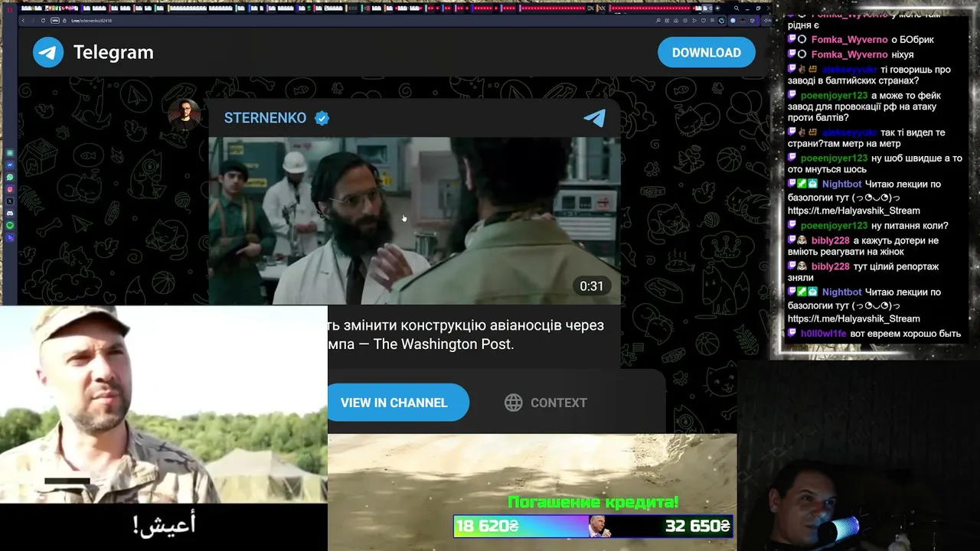Viewport: 980px width, 551px height.
Task: Play the embedded video in the post
Action: (414, 220)
